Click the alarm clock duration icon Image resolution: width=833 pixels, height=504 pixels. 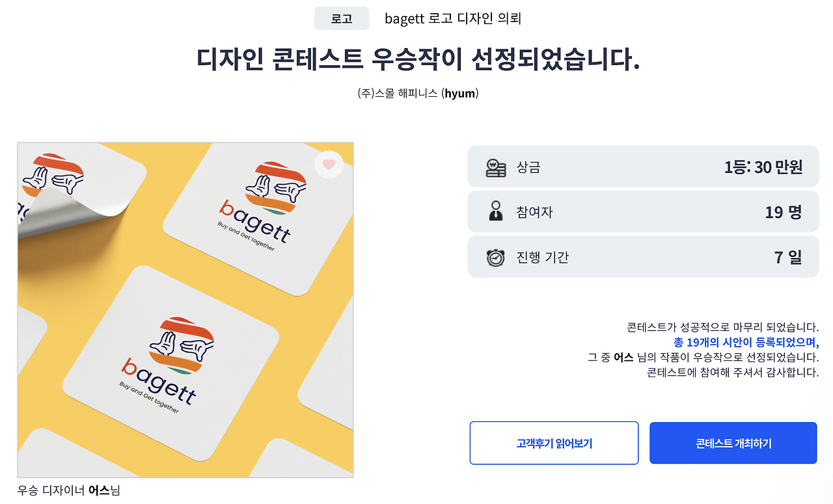tap(497, 256)
